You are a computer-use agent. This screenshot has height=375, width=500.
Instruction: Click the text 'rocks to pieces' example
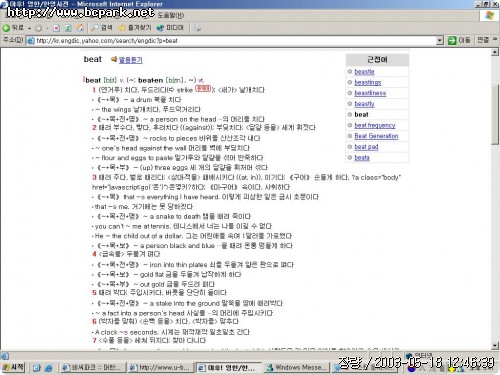(x=173, y=138)
